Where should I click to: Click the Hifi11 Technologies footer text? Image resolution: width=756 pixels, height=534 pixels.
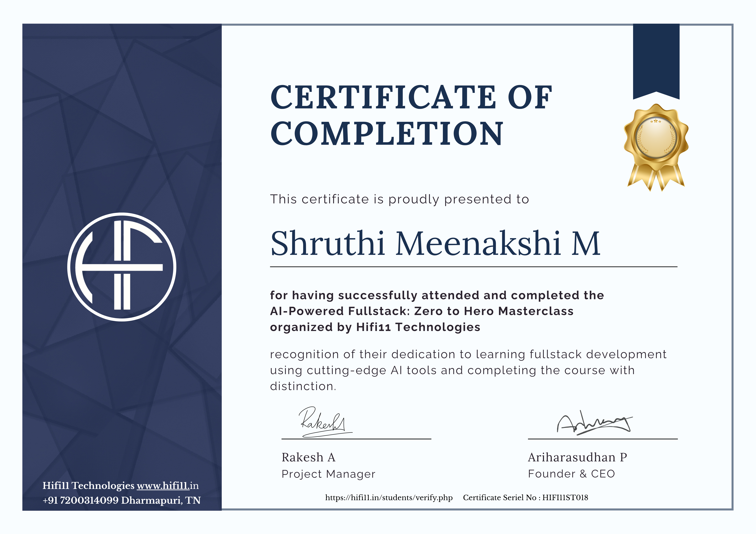[88, 486]
